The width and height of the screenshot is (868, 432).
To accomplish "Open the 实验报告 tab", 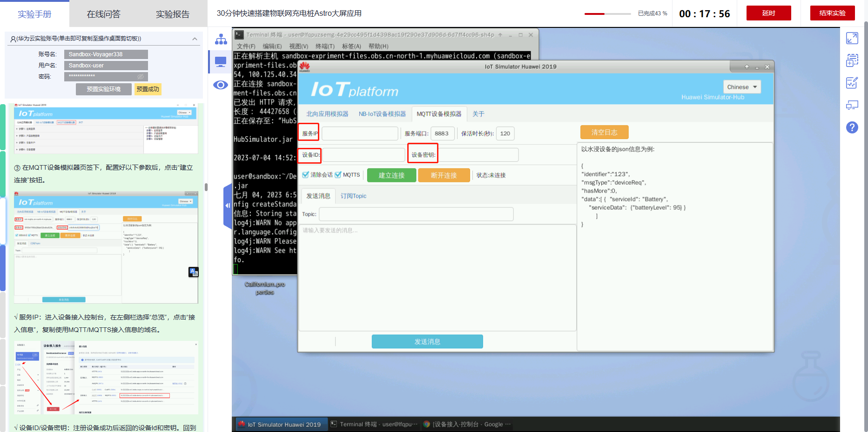I will (173, 14).
